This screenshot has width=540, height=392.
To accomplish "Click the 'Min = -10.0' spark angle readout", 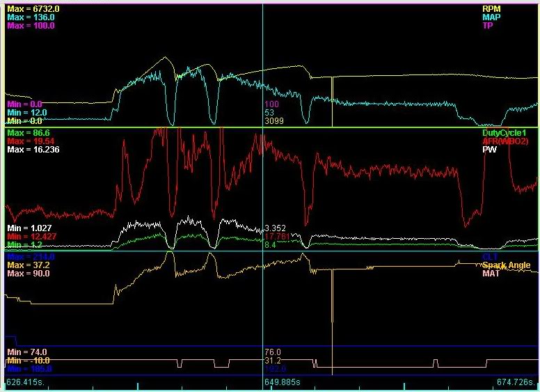I will [x=29, y=361].
